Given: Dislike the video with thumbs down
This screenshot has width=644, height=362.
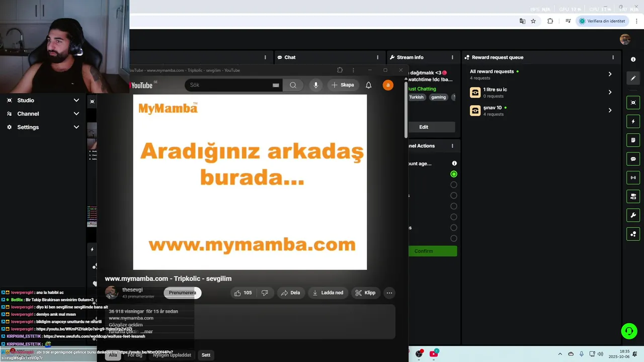Looking at the screenshot, I should [x=265, y=293].
